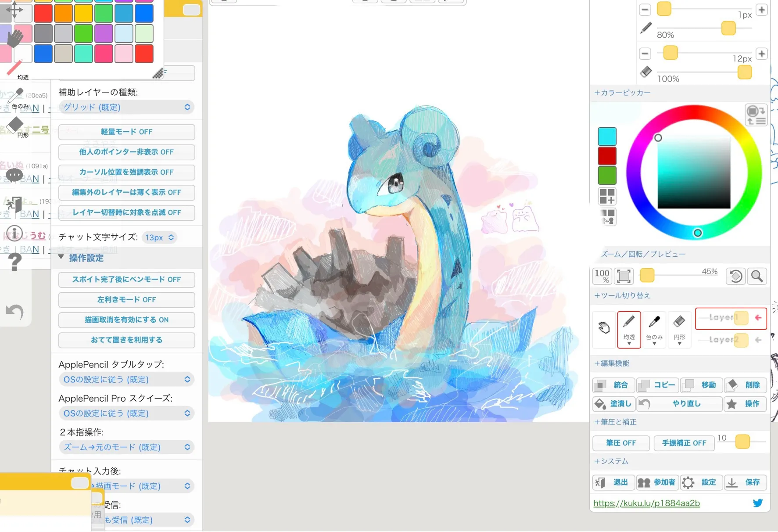Click the info icon in the left sidebar

tap(14, 234)
